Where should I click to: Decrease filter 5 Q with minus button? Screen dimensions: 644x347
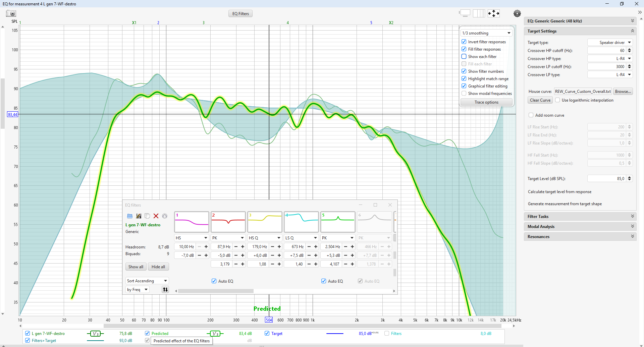[x=345, y=264]
